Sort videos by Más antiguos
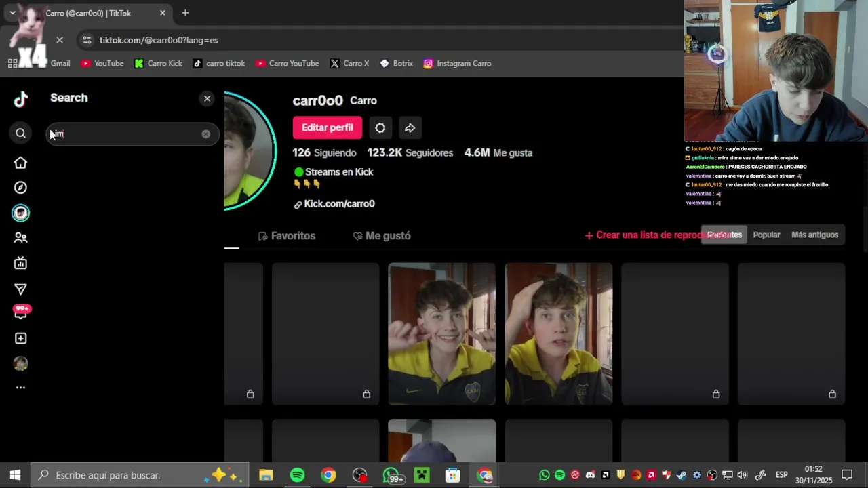Screen dimensions: 868x488 (815, 235)
